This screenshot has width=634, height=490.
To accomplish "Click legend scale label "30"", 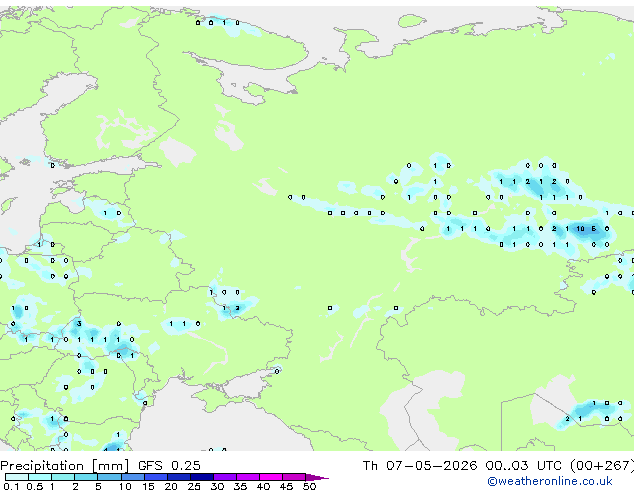I will (x=217, y=486).
